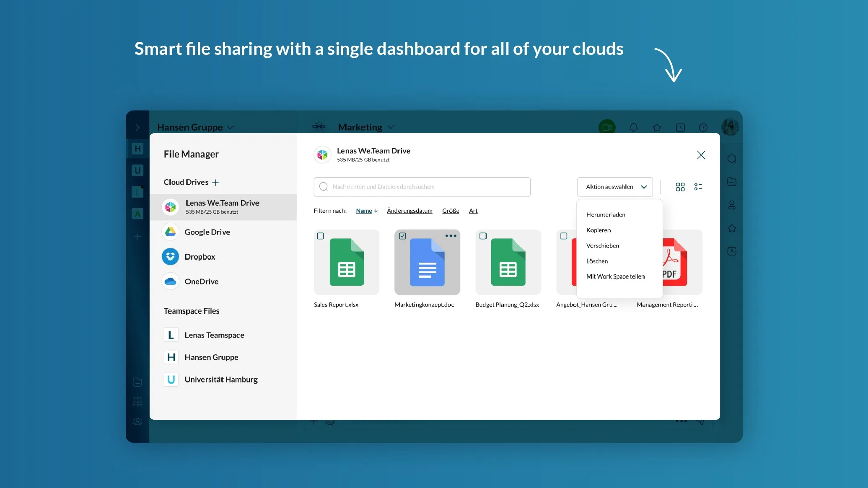Screen dimensions: 868x488
Task: Sort files by Art
Action: 473,211
